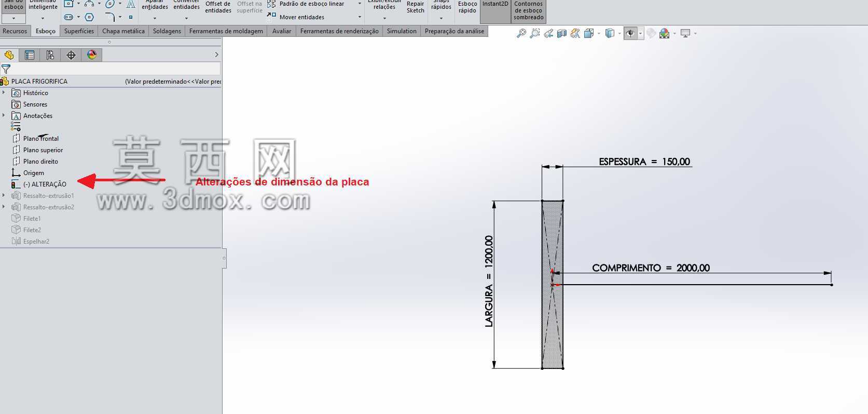The width and height of the screenshot is (868, 414).
Task: Select the arc sketch tool
Action: [89, 3]
